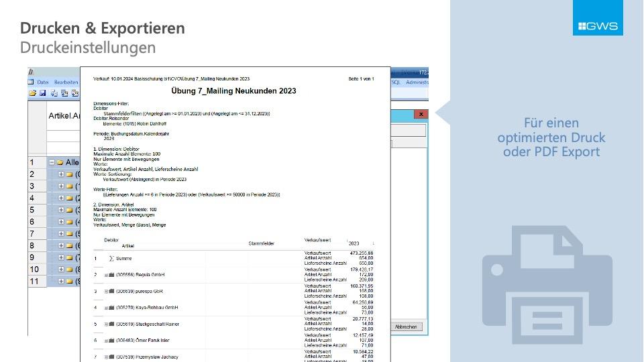The height and width of the screenshot is (362, 644).
Task: Click the folder icon in row 5
Action: tap(69, 210)
